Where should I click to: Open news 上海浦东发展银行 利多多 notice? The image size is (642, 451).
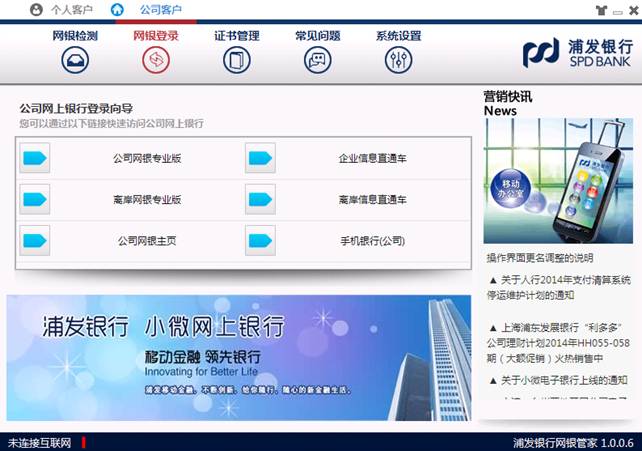coord(559,343)
